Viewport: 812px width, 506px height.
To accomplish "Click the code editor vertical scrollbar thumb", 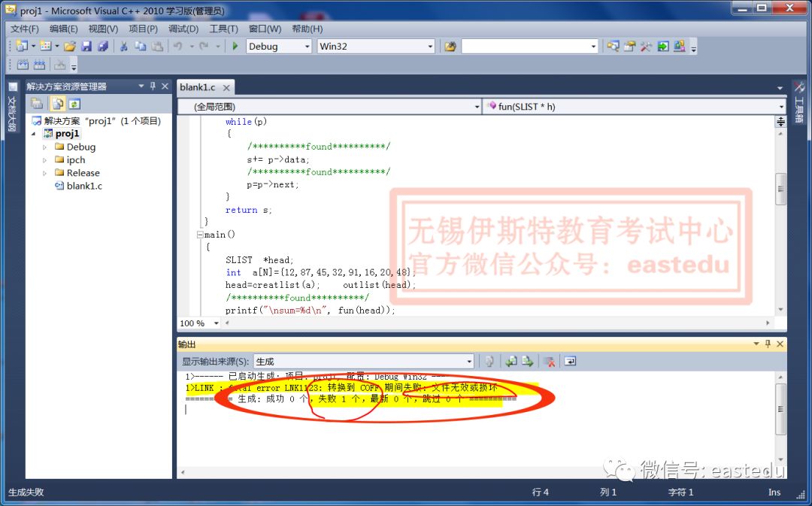I will [x=780, y=189].
